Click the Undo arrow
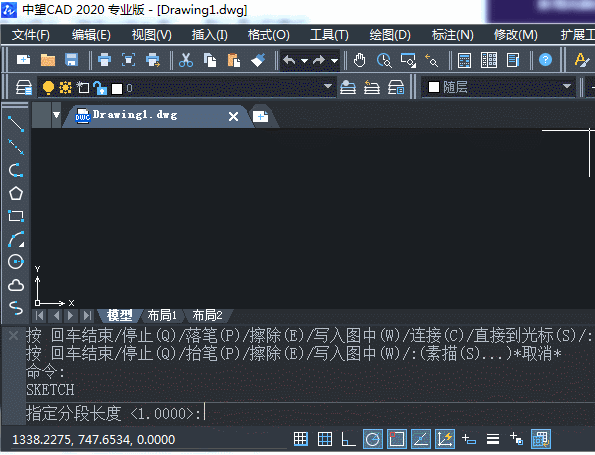The width and height of the screenshot is (595, 455). [289, 60]
